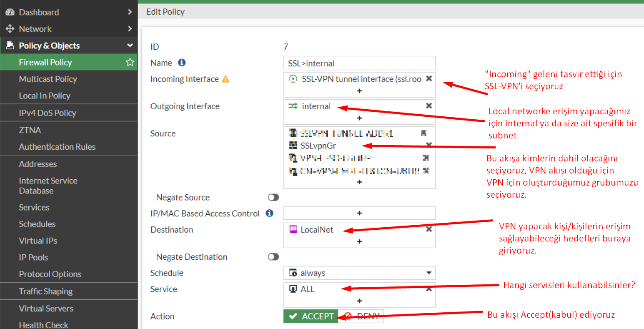This screenshot has width=644, height=329.
Task: Add an entry to IP/MAC Based Access Control
Action: coord(359,213)
